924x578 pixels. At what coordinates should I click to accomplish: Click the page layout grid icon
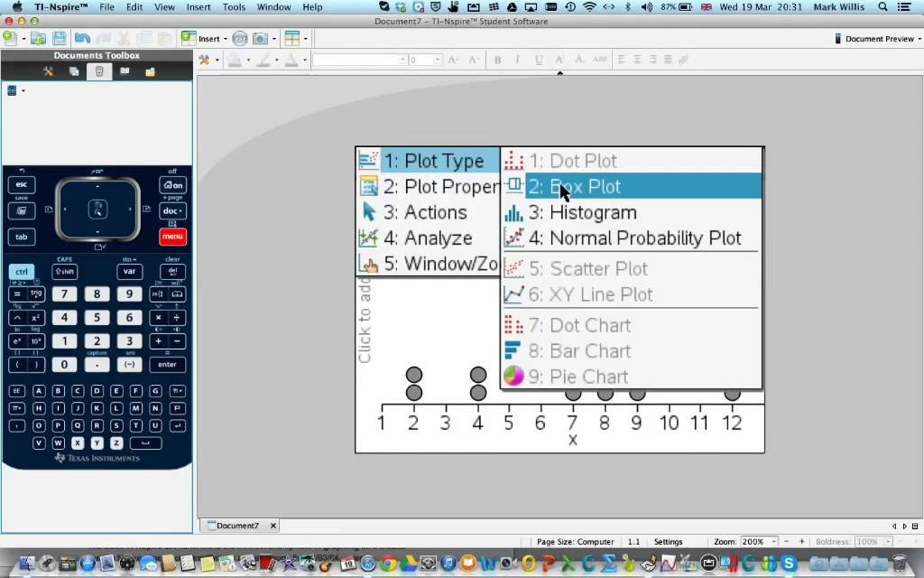pyautogui.click(x=291, y=39)
